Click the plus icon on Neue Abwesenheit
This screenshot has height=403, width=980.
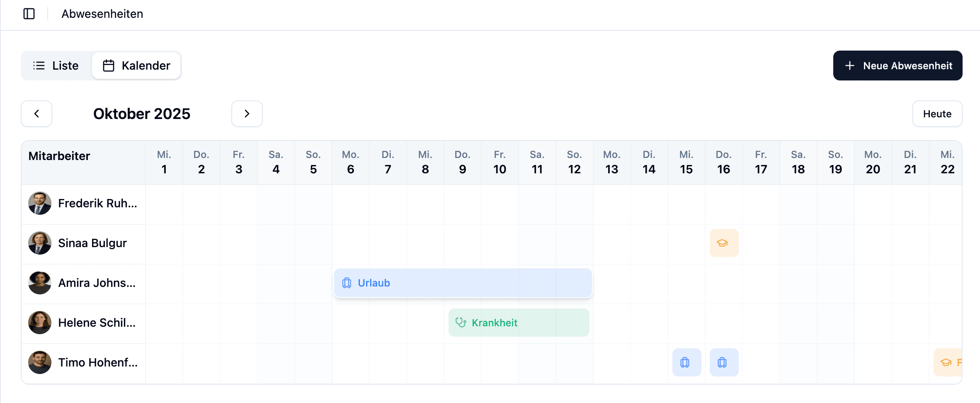(850, 66)
